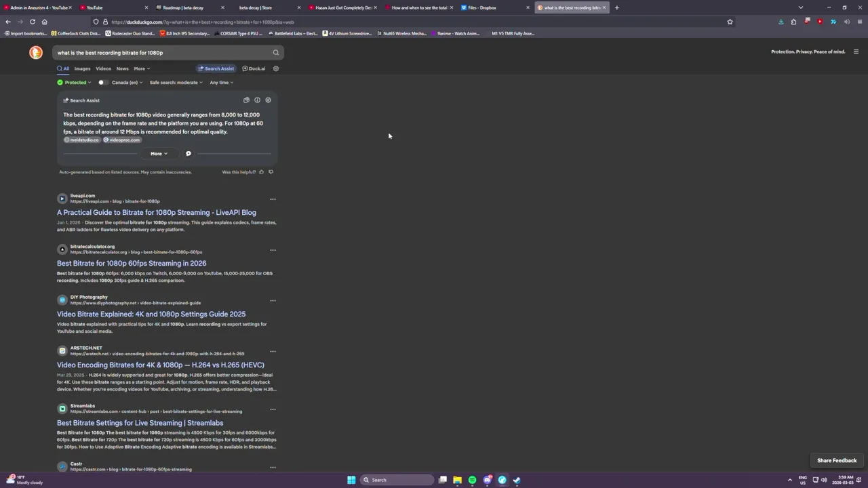Select the All results tab

pos(63,68)
